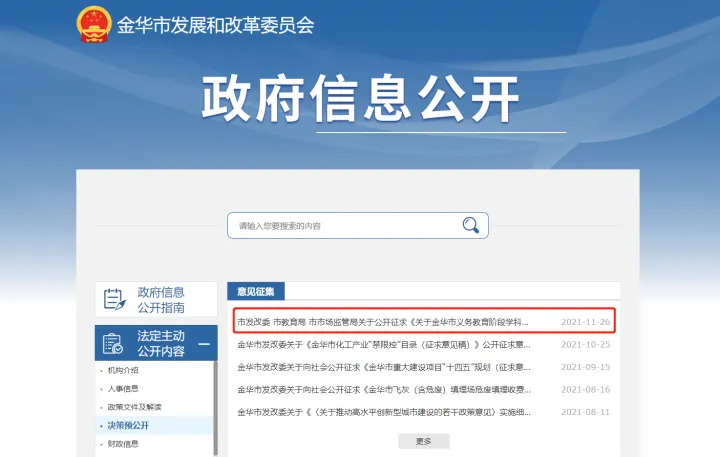The image size is (720, 457).
Task: Open the 人事信息 sidebar item
Action: pos(123,389)
